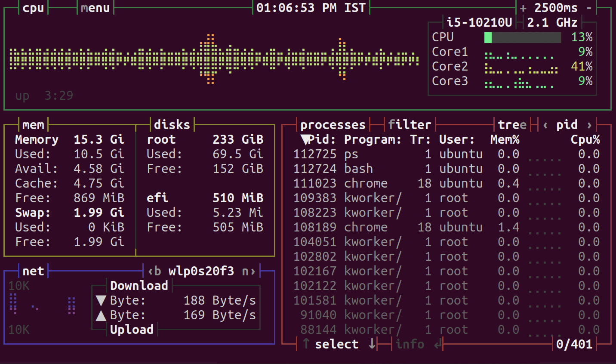Click the download arrow icon before Byte rate

(x=102, y=300)
